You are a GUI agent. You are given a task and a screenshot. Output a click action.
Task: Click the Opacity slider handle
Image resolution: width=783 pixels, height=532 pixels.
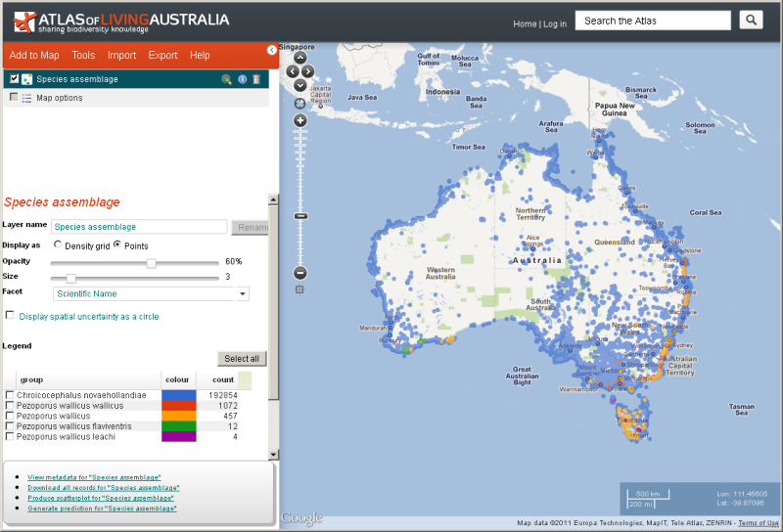click(x=152, y=262)
